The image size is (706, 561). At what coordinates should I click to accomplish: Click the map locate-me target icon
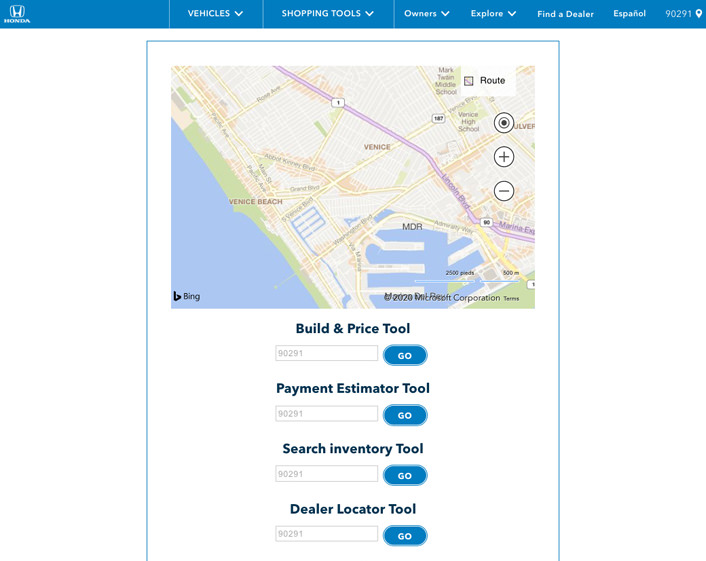pyautogui.click(x=504, y=123)
